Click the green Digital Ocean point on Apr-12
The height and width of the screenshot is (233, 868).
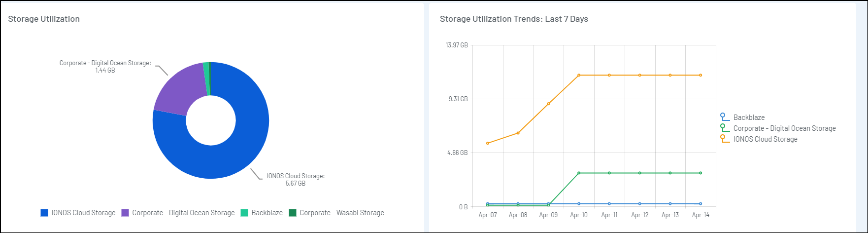tap(640, 173)
